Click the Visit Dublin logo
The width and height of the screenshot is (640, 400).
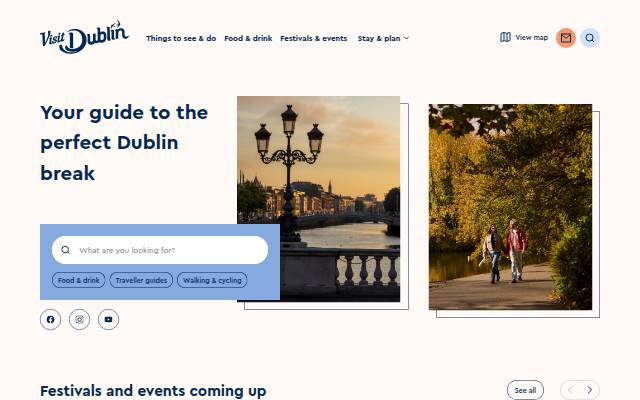click(x=84, y=37)
